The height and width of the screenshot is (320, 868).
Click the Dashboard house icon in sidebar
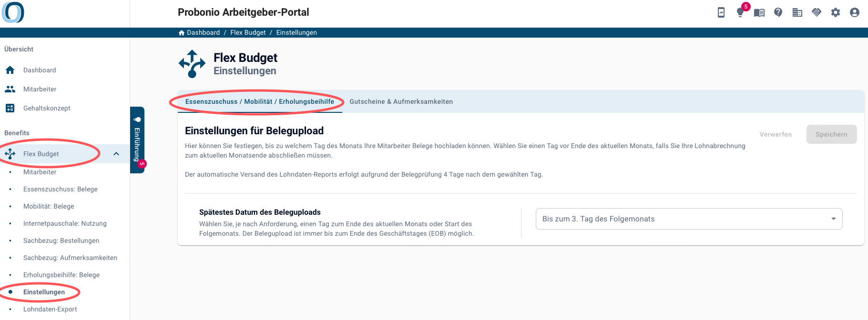10,70
